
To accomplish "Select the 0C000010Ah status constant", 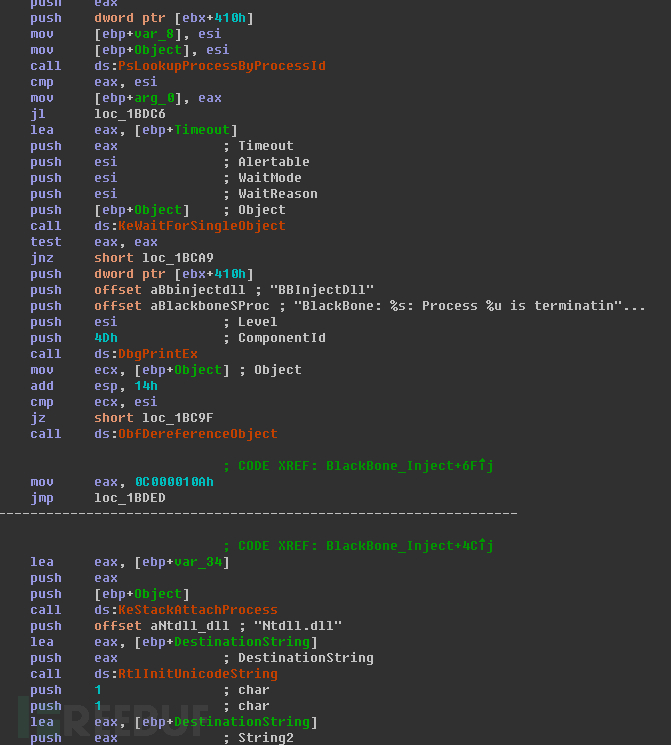I will point(174,482).
